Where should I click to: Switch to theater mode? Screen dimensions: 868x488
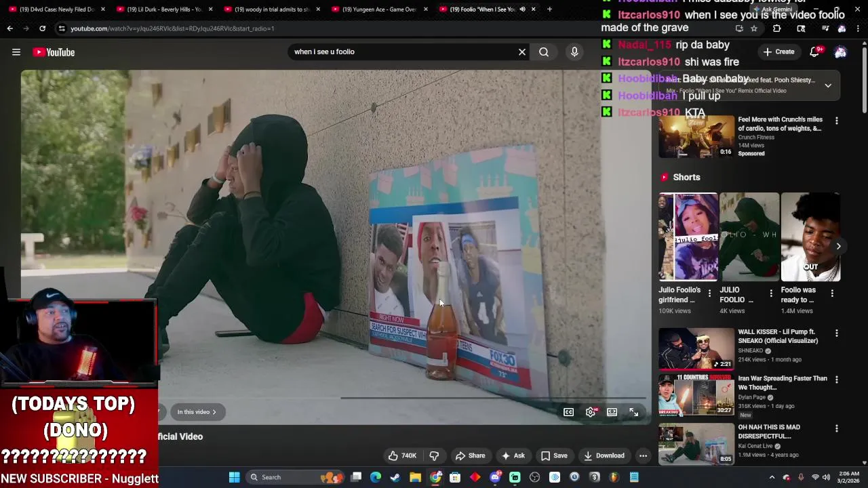(612, 412)
